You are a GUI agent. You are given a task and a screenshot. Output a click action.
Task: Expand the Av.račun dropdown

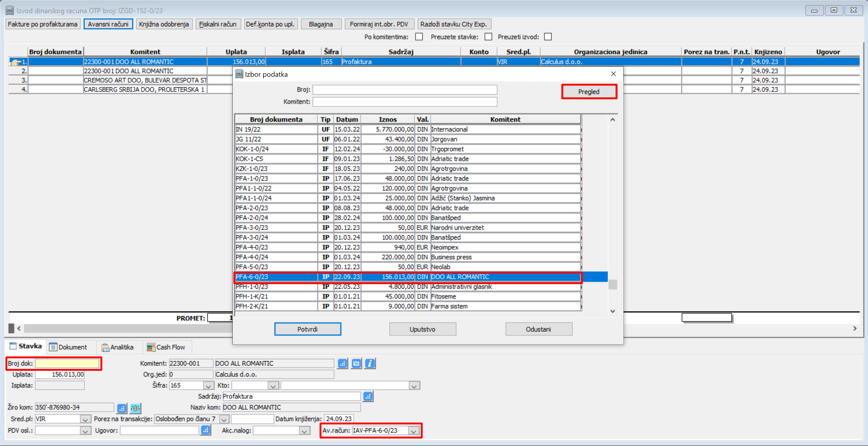click(x=414, y=431)
